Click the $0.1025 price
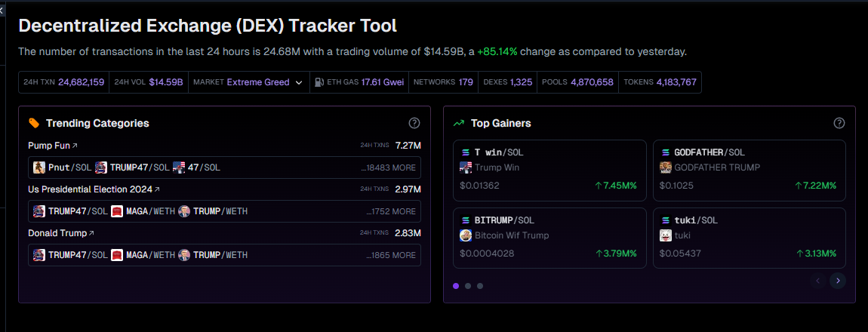Screen dimensions: 868x332 676,186
